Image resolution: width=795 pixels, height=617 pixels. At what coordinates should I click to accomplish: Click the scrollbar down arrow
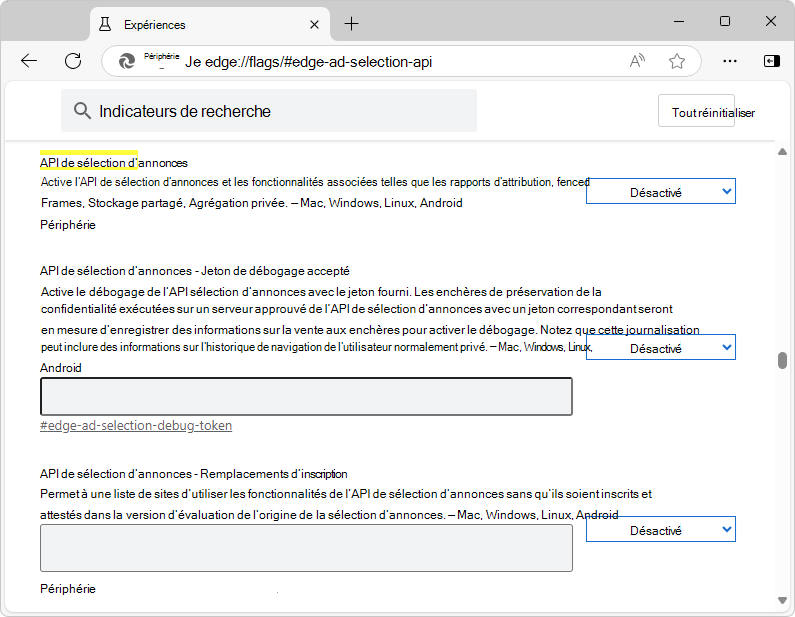tap(782, 600)
